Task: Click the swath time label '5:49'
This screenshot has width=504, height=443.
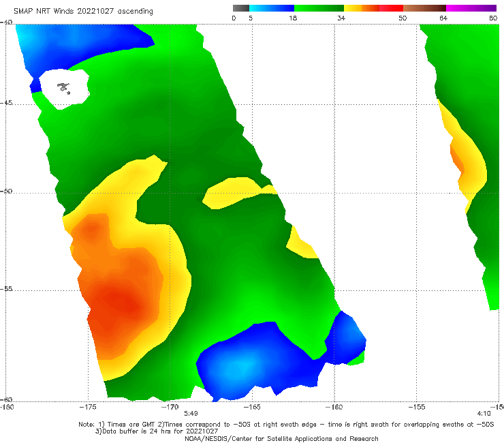Action: tap(191, 414)
